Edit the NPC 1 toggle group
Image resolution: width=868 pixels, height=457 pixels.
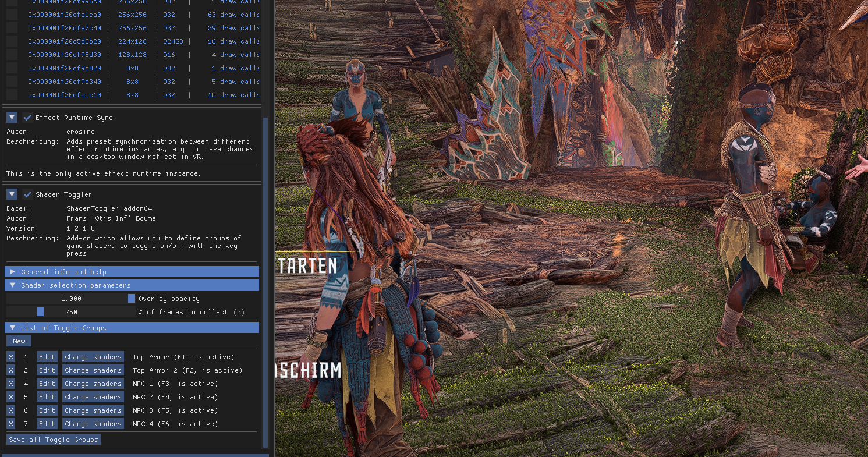pos(47,384)
